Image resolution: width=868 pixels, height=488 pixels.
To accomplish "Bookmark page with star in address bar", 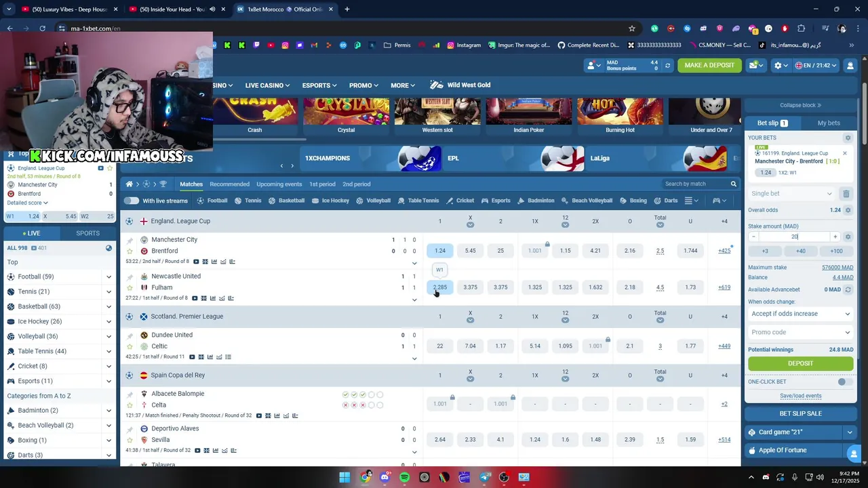I will pyautogui.click(x=632, y=28).
